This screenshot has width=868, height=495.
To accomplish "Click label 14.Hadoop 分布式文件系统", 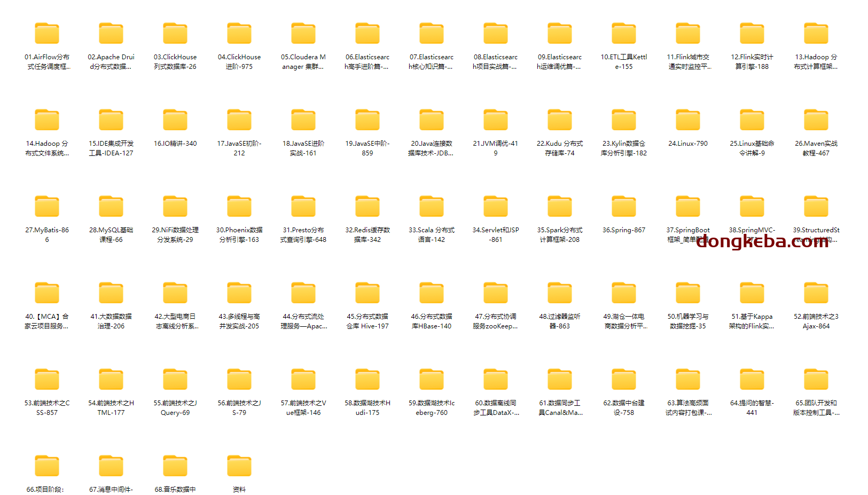I will 47,148.
